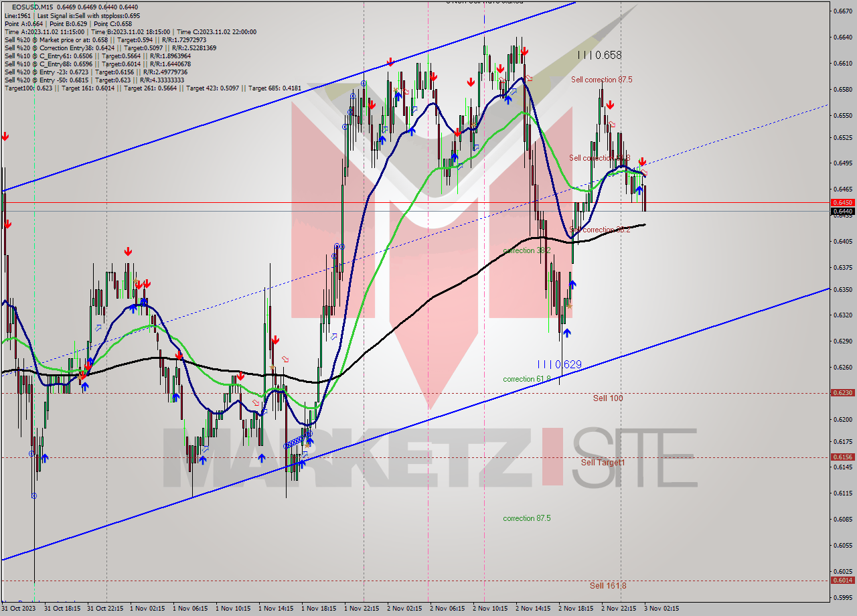Click the black 0.6440 current price tag

coord(842,211)
